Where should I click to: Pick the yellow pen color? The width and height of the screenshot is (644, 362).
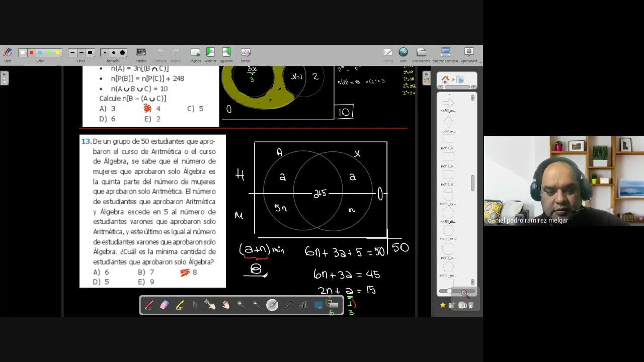[x=58, y=53]
